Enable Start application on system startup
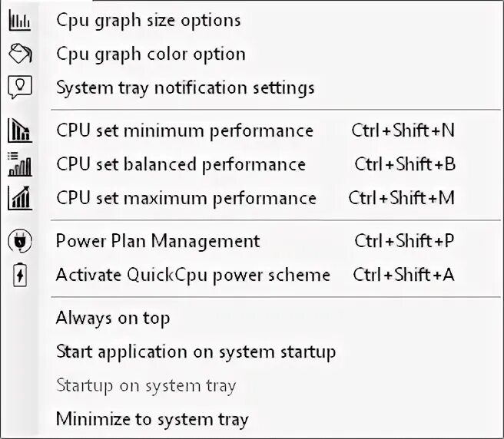This screenshot has height=439, width=504. pyautogui.click(x=196, y=352)
